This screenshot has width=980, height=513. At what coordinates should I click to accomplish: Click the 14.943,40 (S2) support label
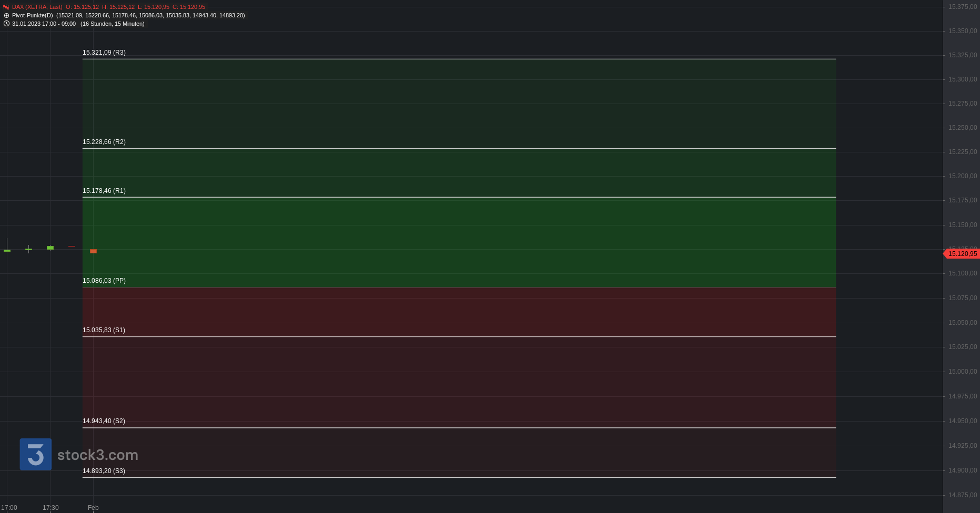coord(104,421)
